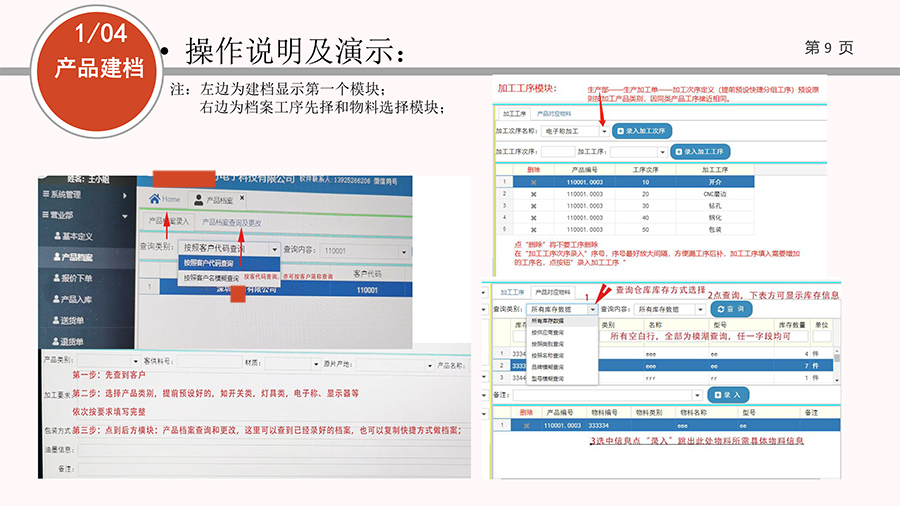Open 报价下单 in the sidebar
The image size is (900, 506).
pyautogui.click(x=73, y=278)
